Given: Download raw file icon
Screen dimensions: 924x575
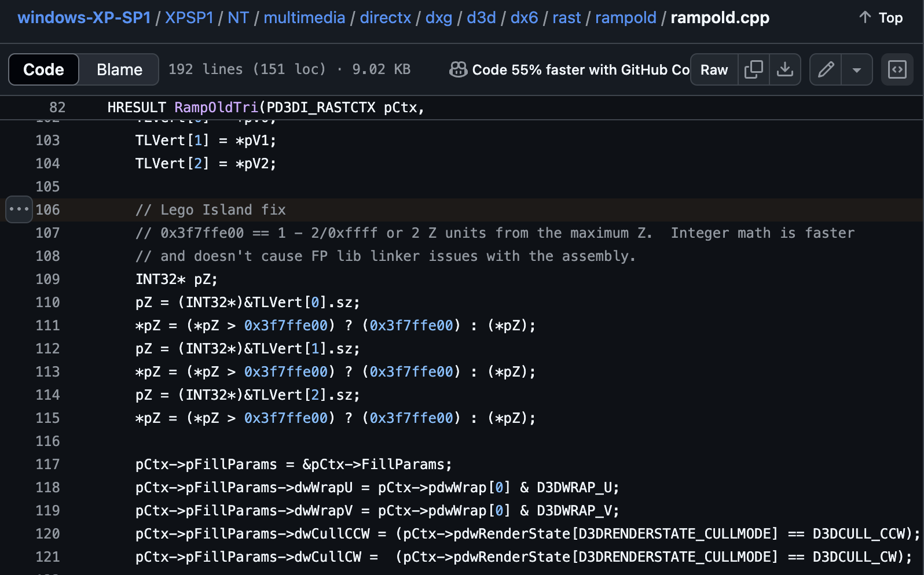Looking at the screenshot, I should point(784,70).
